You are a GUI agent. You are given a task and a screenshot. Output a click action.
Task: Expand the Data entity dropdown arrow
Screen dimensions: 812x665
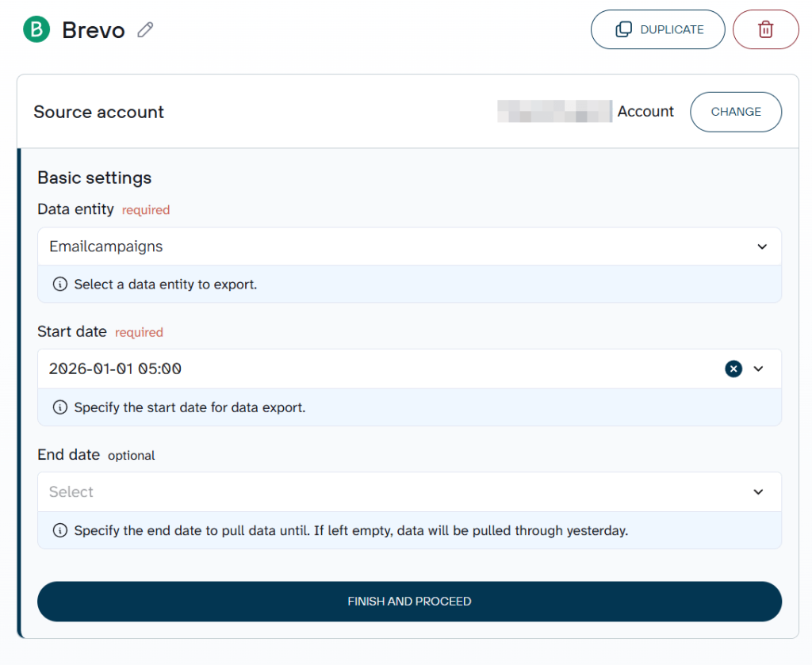tap(761, 247)
